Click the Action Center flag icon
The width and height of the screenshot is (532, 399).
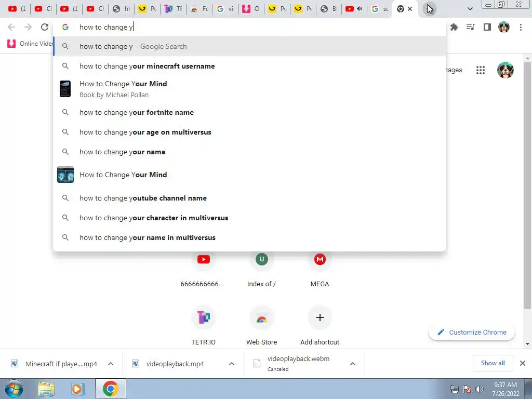(467, 389)
